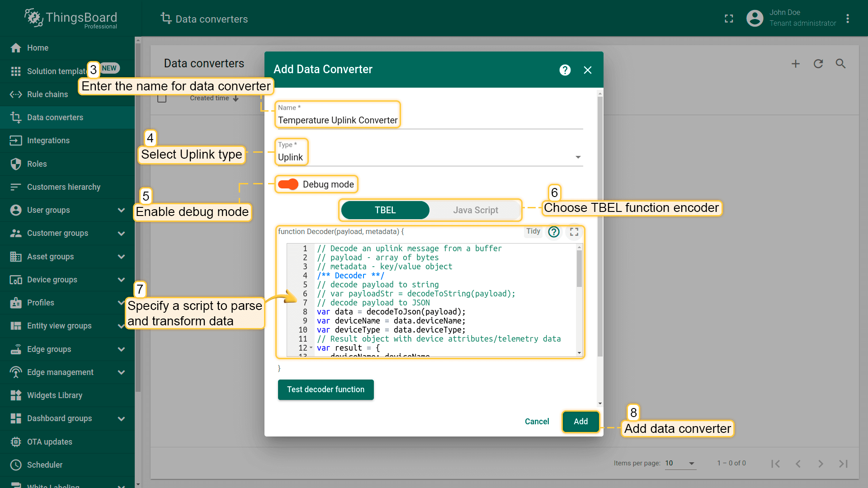Open Integrations from the sidebar
The height and width of the screenshot is (488, 868).
click(x=48, y=141)
